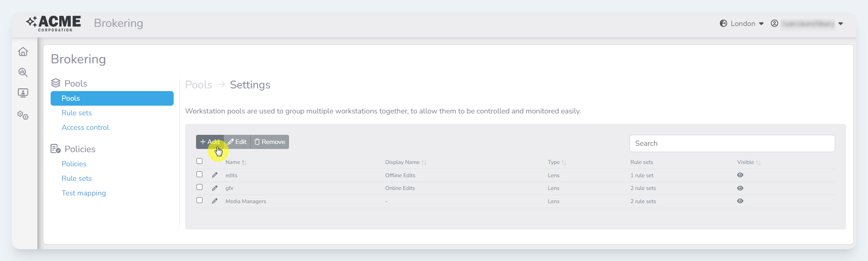This screenshot has width=868, height=261.
Task: Click the pencil icon for gfx pool
Action: tap(215, 188)
